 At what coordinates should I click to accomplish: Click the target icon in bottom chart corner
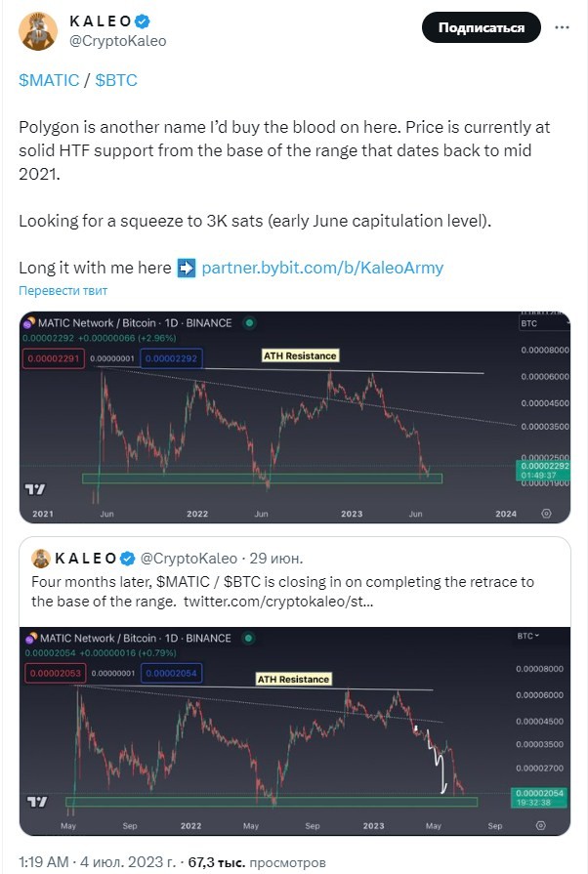[x=540, y=825]
